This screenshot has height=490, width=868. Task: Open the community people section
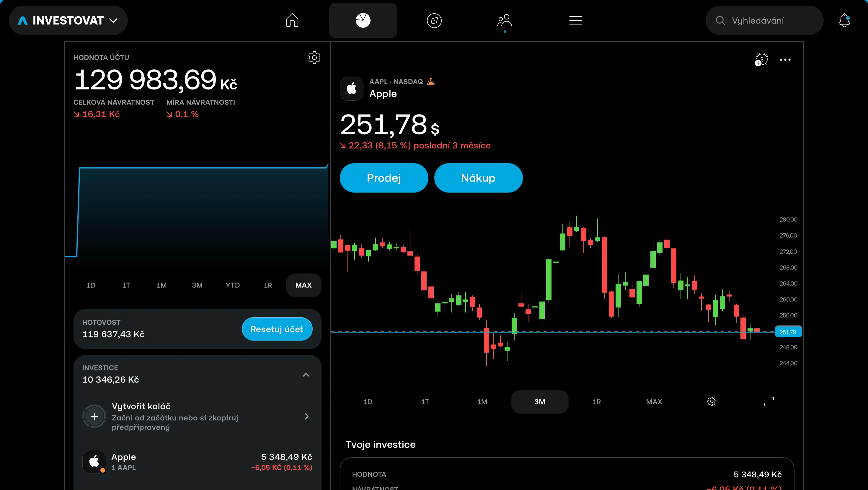pos(505,21)
